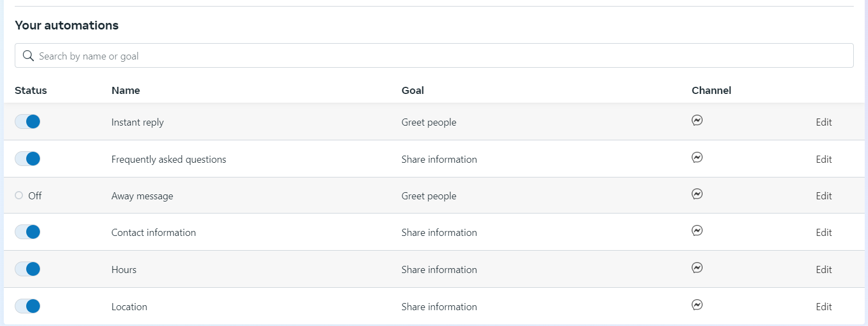
Task: Switch off the Contact information toggle
Action: click(x=28, y=232)
